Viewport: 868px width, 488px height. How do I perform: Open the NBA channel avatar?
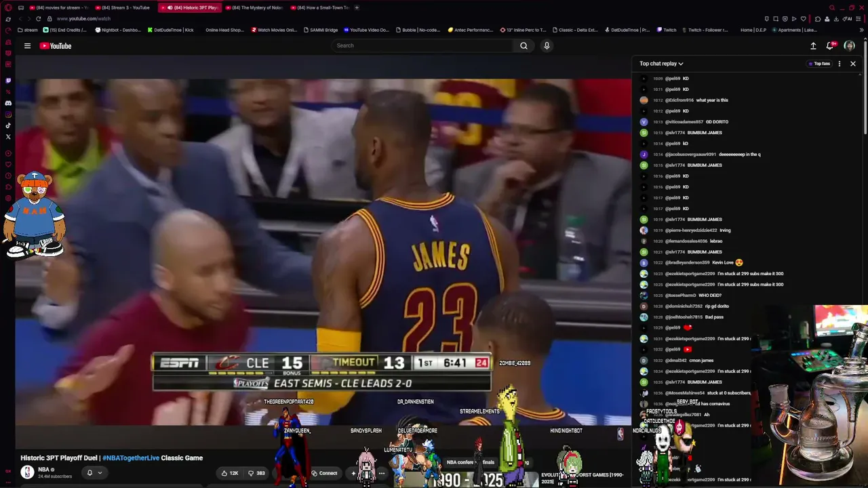pos(27,472)
